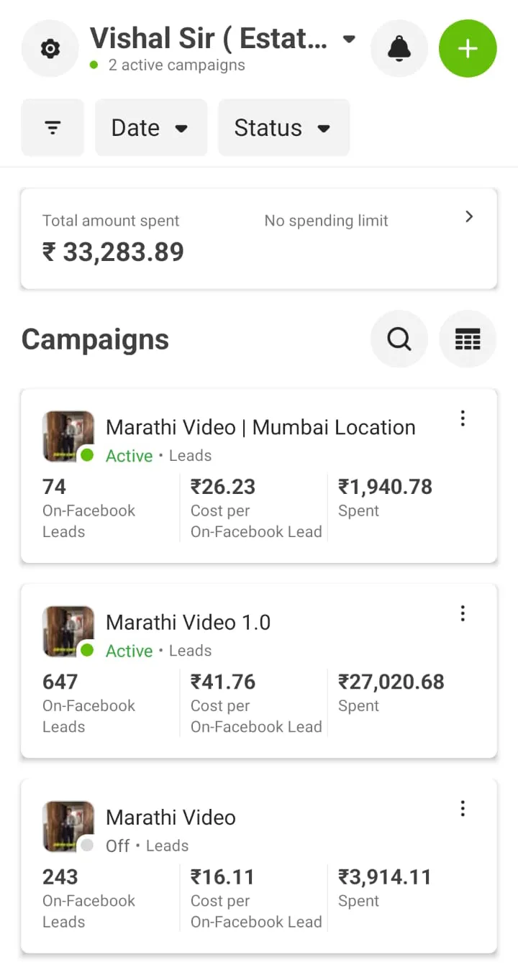Expand total amount spent details arrow

click(469, 216)
